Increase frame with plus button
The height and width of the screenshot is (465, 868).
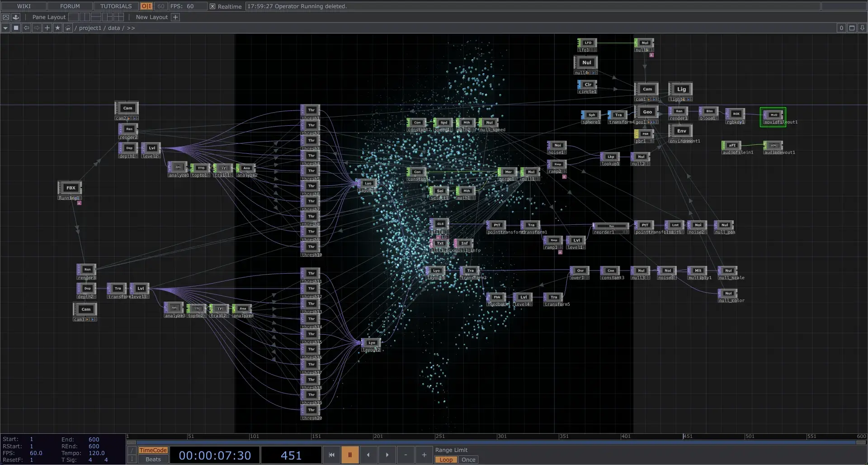pyautogui.click(x=424, y=455)
